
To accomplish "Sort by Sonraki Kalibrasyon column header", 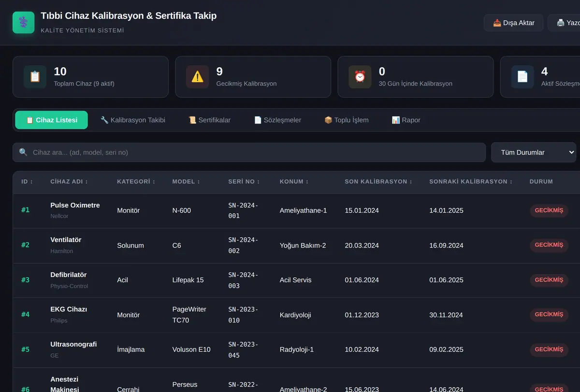I will 471,182.
